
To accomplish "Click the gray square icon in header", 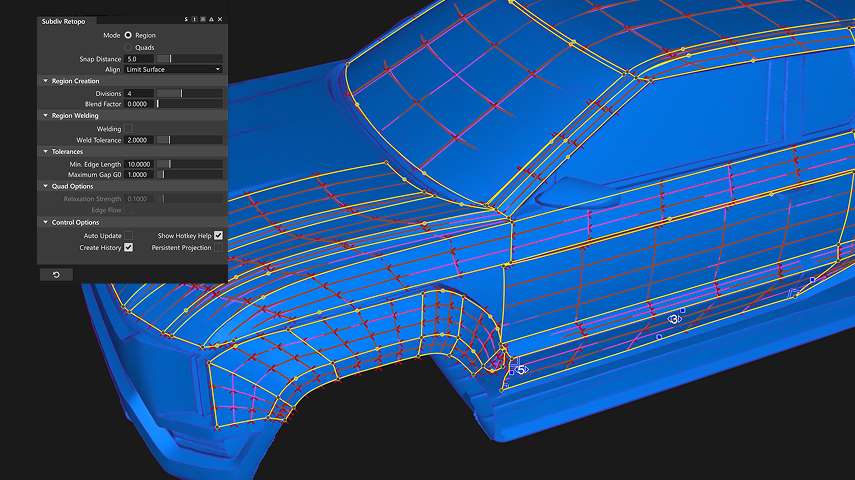I will [x=203, y=19].
